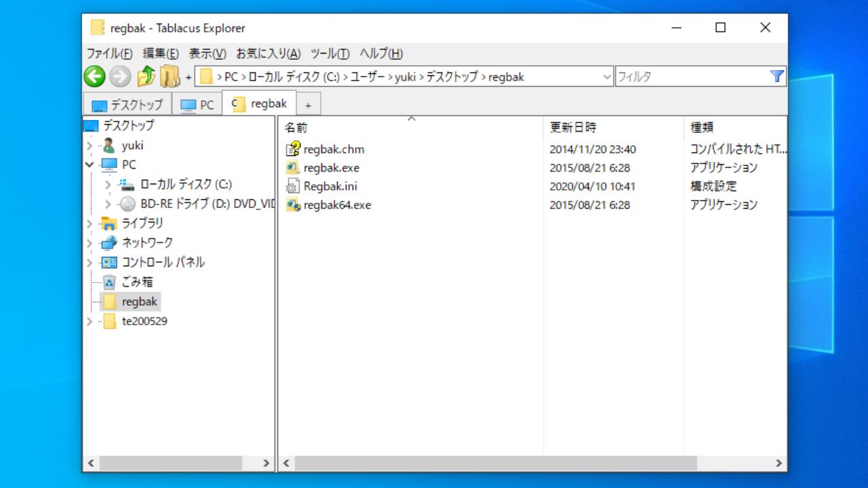Expand the ライブラリ tree node
868x488 pixels.
point(90,223)
